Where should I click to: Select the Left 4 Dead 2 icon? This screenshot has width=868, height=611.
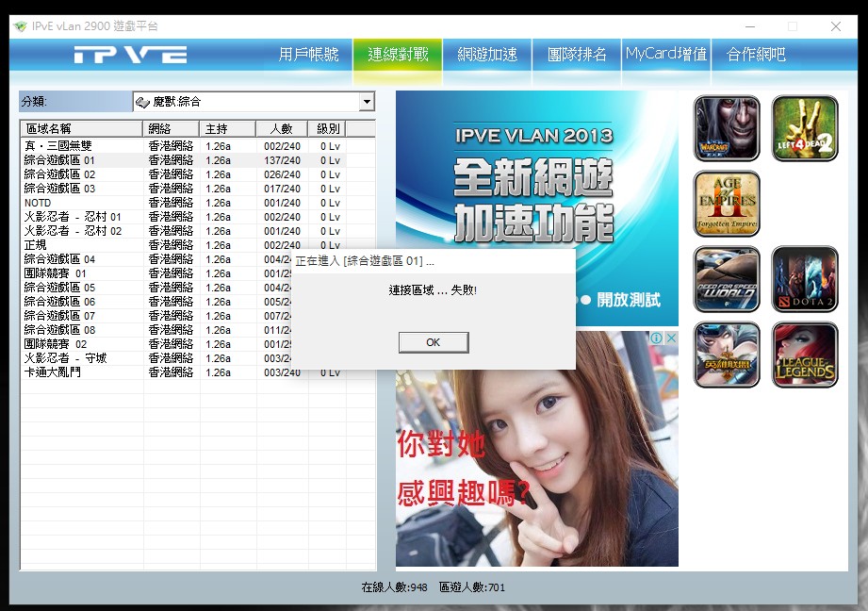[804, 128]
